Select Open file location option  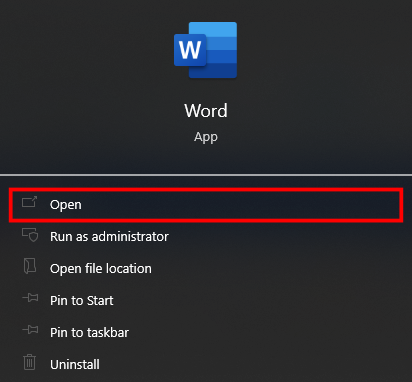pyautogui.click(x=101, y=269)
